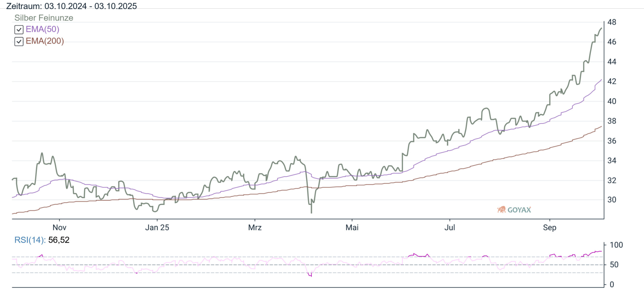The image size is (644, 290).
Task: Click the Mai axis tick label
Action: [x=352, y=228]
